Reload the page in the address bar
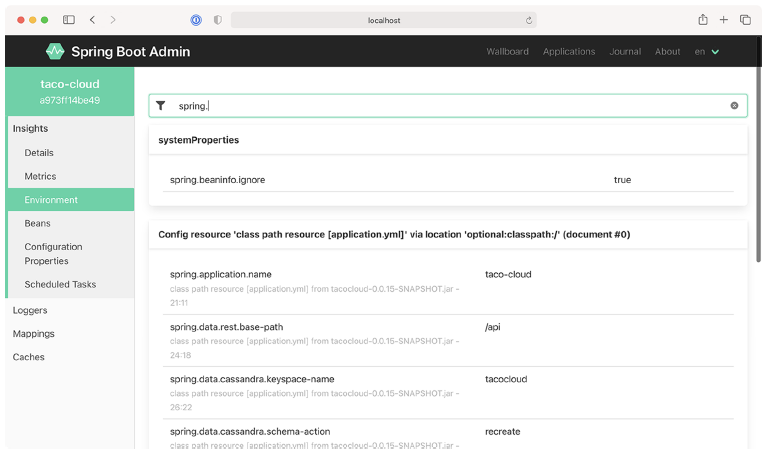Viewport: 767px width, 454px height. coord(528,20)
